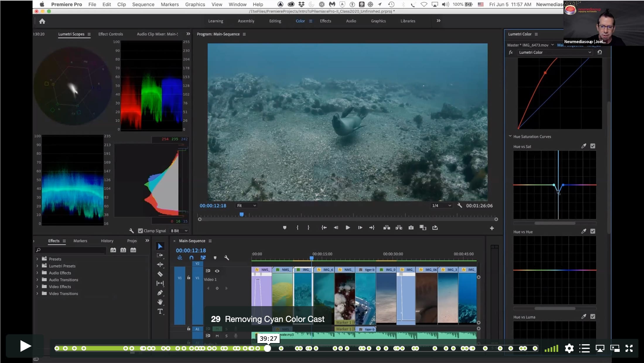Toggle Video 1 sync lock icon
This screenshot has width=644, height=363.
tap(208, 271)
